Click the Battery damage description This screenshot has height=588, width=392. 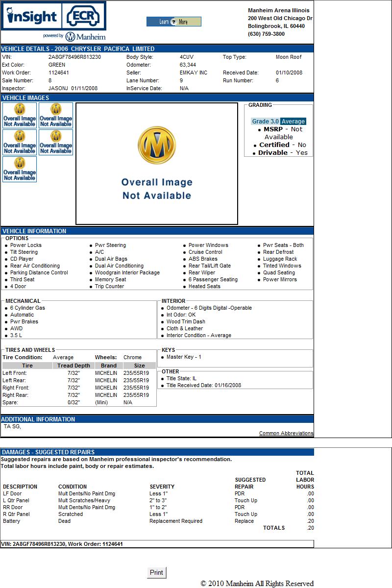click(x=12, y=521)
